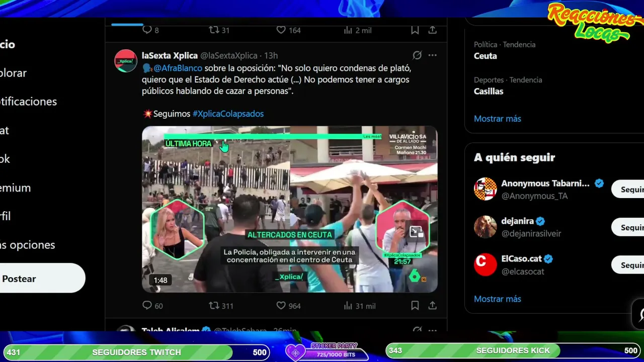Go to Explorar in sidebar
644x362 pixels.
tap(13, 73)
